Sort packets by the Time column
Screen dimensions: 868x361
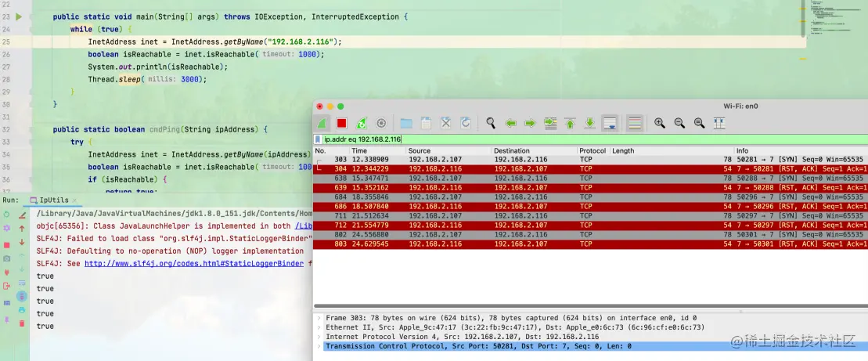pyautogui.click(x=378, y=150)
